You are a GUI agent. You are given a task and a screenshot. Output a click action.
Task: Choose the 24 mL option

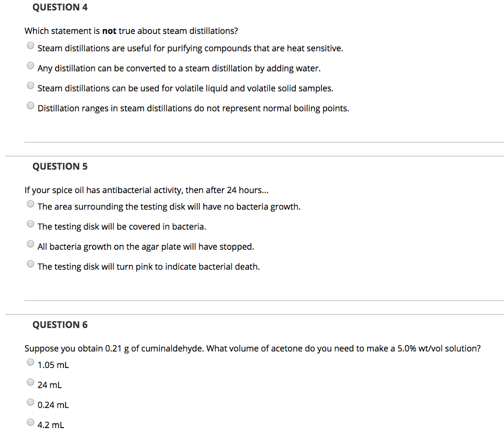[x=30, y=382]
